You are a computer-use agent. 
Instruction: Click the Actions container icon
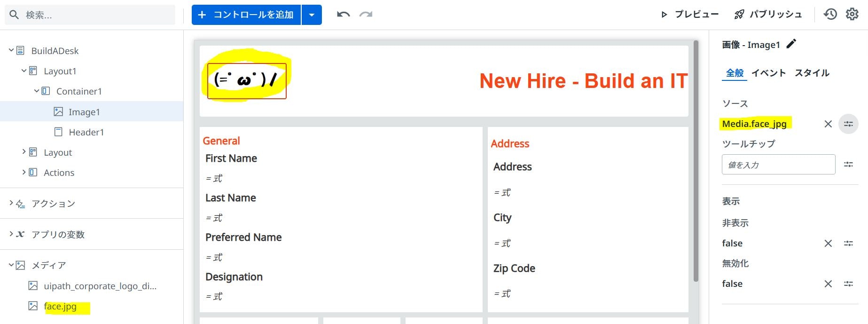coord(33,172)
